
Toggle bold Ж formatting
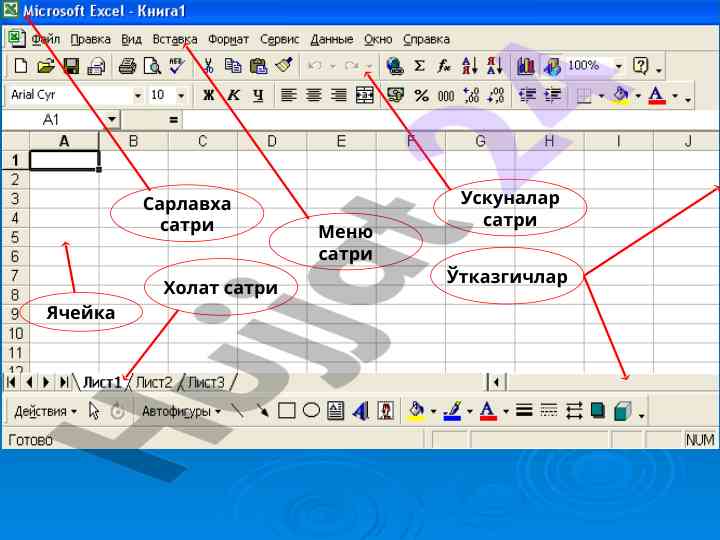(x=208, y=96)
